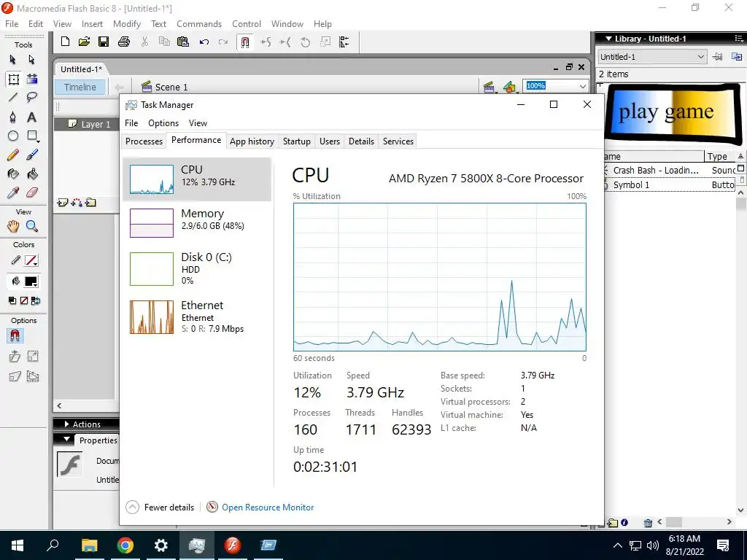
Task: Click the Insert Layer icon
Action: (x=62, y=203)
